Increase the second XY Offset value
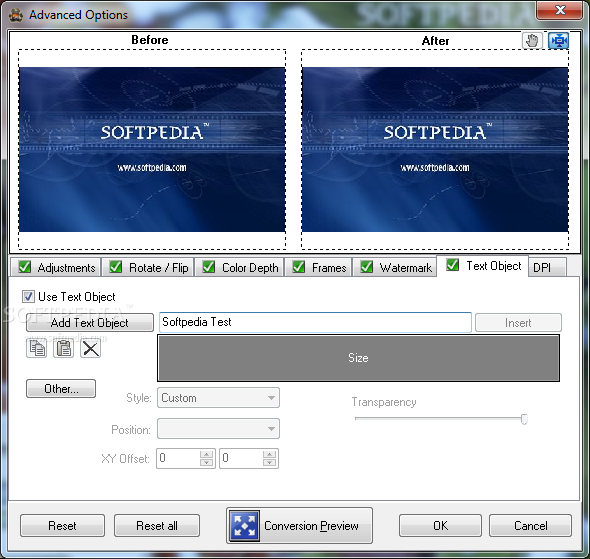 pyautogui.click(x=269, y=454)
